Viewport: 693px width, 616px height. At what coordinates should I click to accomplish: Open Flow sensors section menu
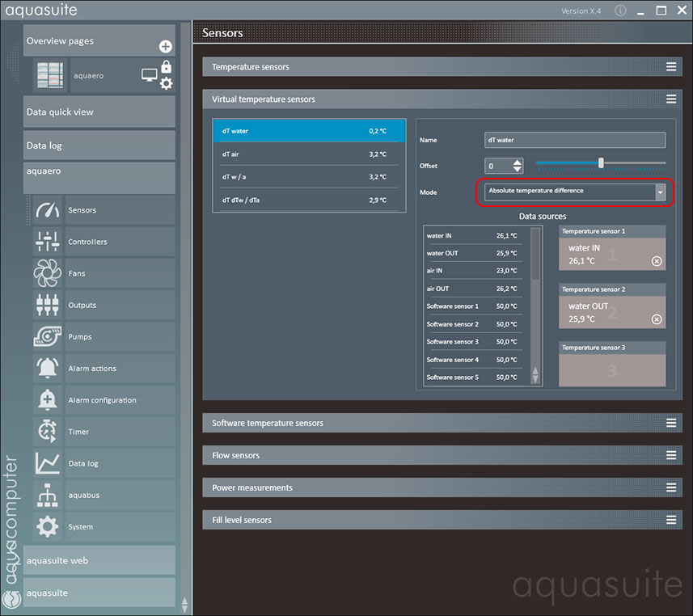pos(671,455)
